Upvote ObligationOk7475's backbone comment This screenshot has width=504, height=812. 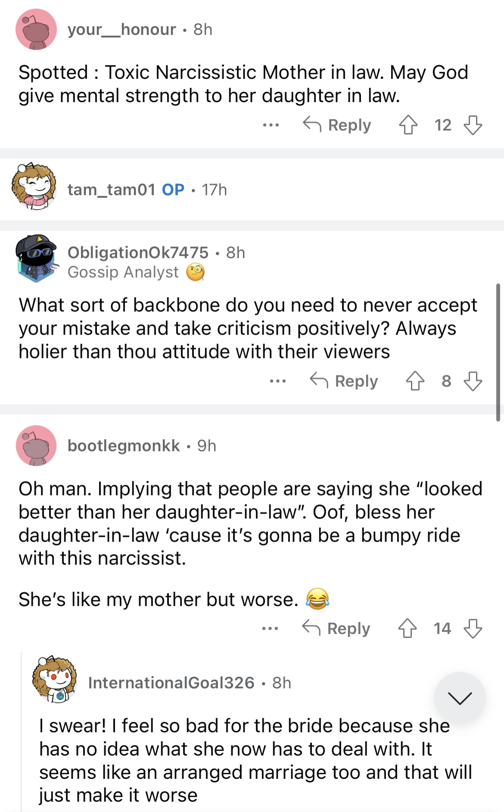pyautogui.click(x=415, y=381)
